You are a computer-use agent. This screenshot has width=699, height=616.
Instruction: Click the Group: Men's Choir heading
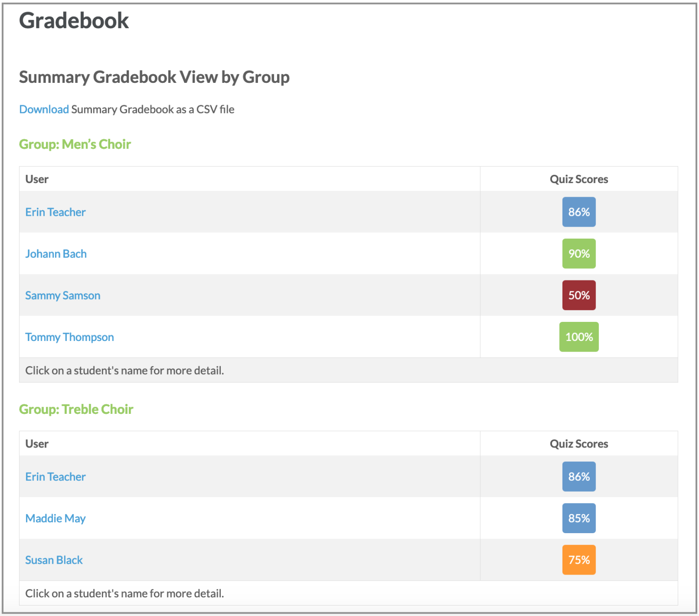pyautogui.click(x=75, y=144)
